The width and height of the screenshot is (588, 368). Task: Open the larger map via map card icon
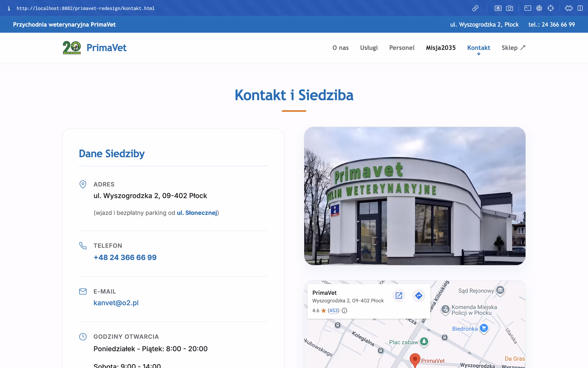pyautogui.click(x=399, y=295)
